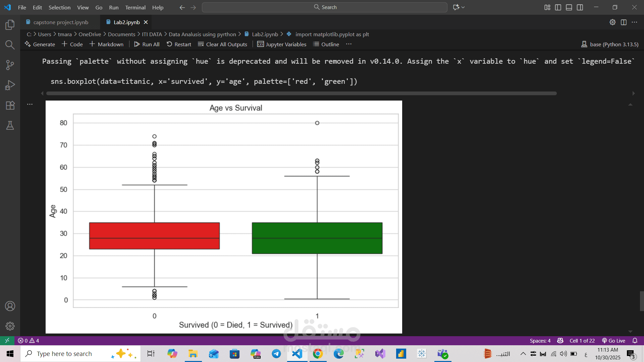Click Restart kernel button
The height and width of the screenshot is (362, 644).
click(x=179, y=44)
